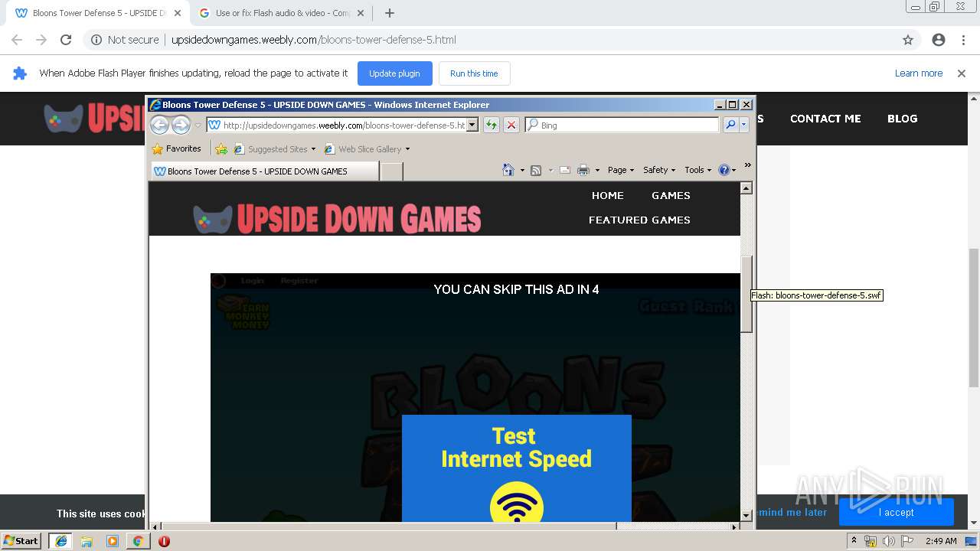Select IE Bloons Tower Defense 5 tab
This screenshot has width=980, height=551.
coord(264,171)
